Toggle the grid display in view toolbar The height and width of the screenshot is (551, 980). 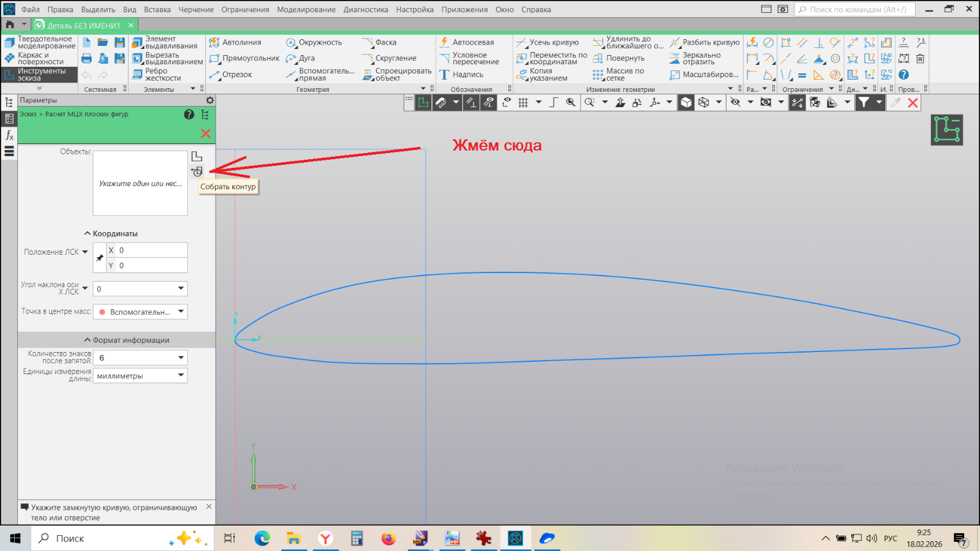point(523,103)
